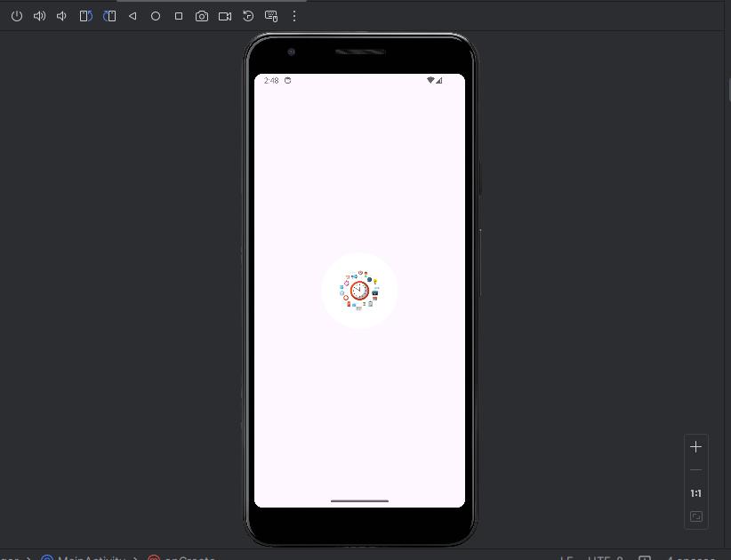Tap the emulator Back triangle button
This screenshot has width=731, height=560.
133,16
